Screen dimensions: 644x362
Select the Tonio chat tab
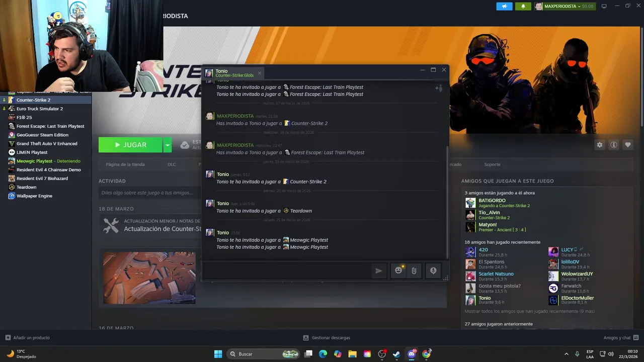click(233, 73)
